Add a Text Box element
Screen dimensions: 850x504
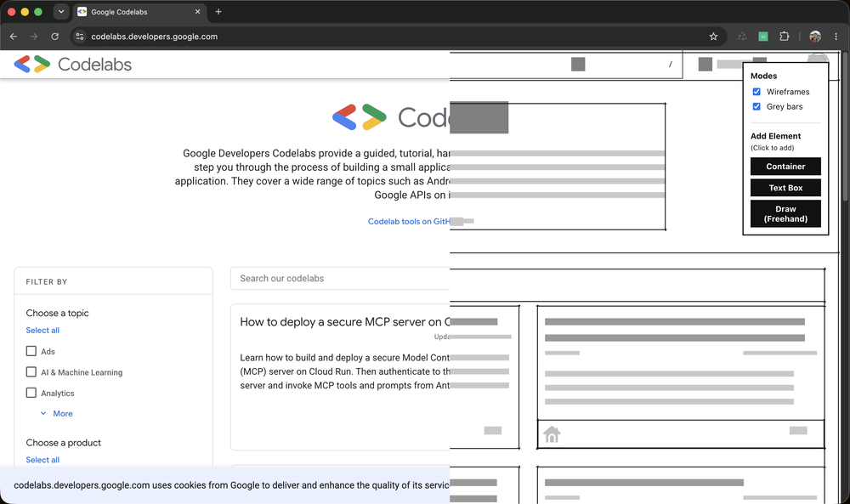(785, 188)
